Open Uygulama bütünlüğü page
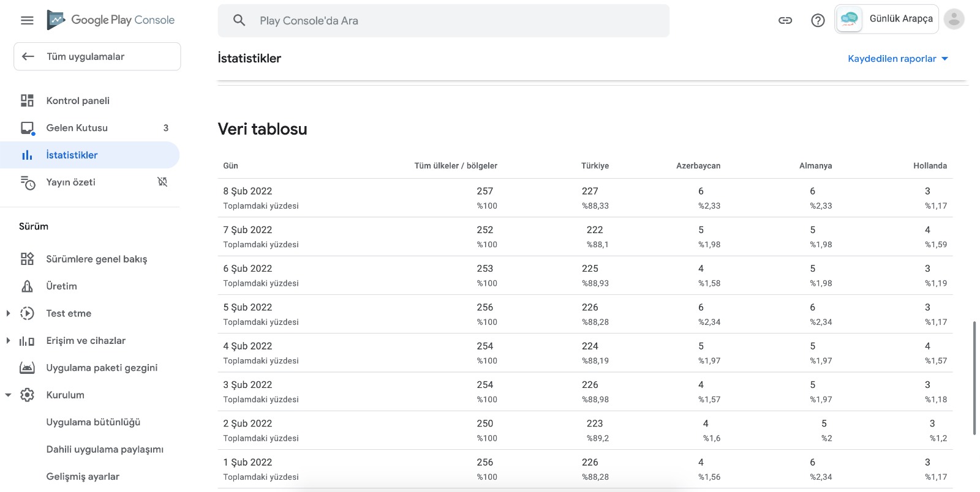 pyautogui.click(x=93, y=422)
